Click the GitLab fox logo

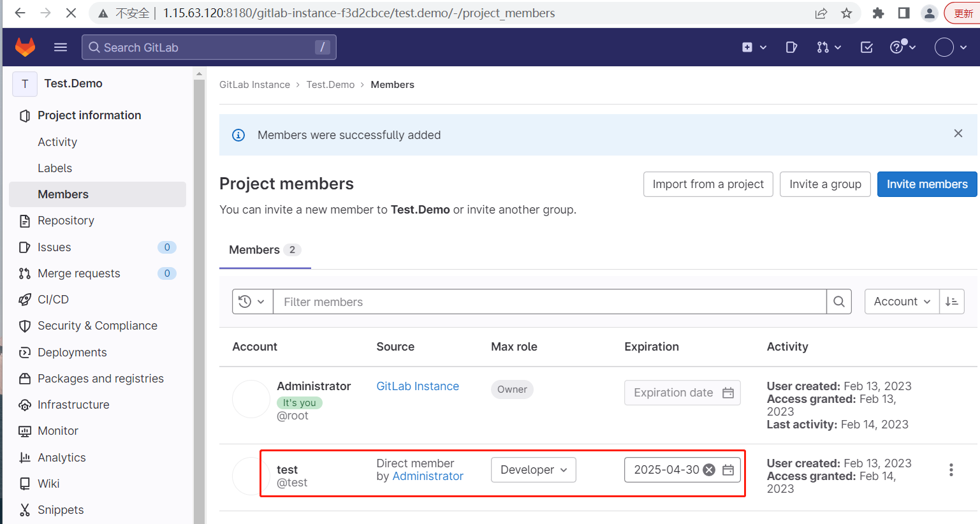(x=25, y=47)
